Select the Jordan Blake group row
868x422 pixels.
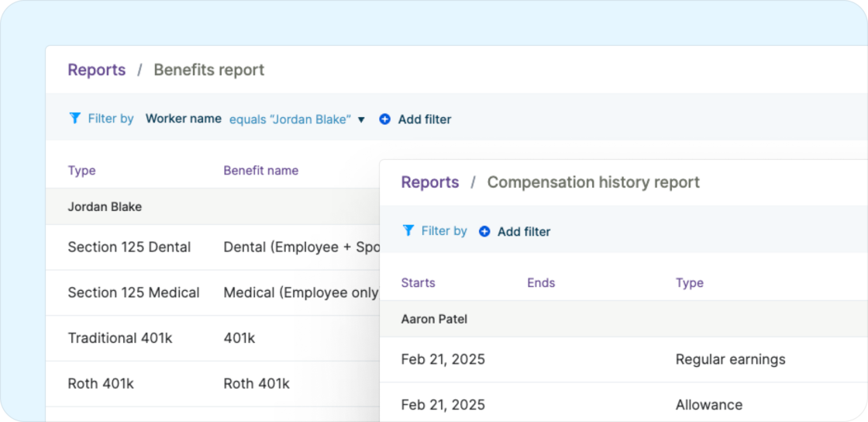click(x=212, y=206)
